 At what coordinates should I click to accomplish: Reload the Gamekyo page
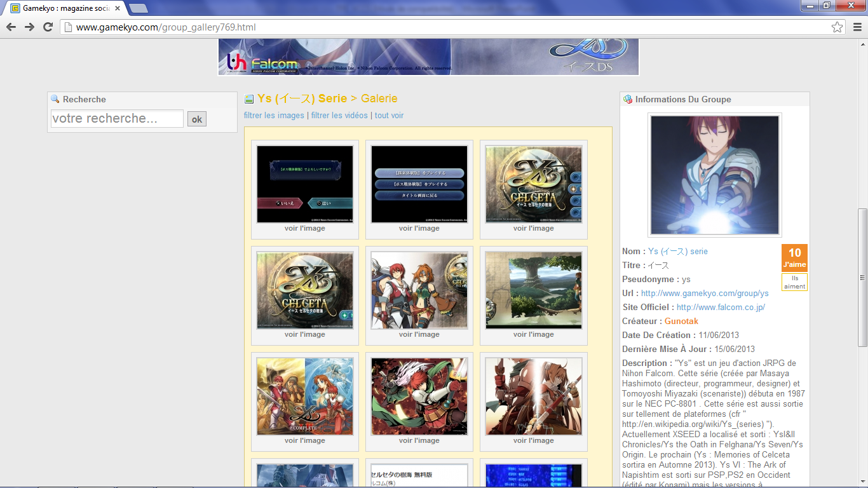(48, 27)
